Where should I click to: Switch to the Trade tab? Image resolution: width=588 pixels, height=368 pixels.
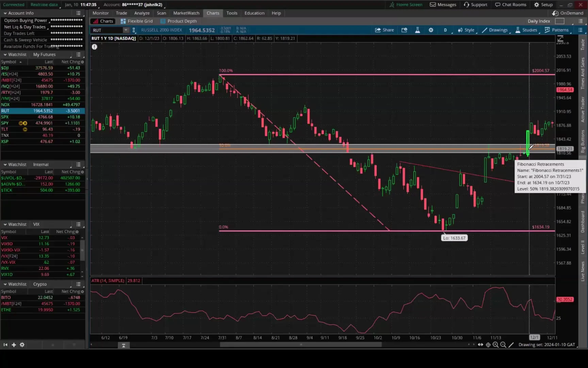121,13
